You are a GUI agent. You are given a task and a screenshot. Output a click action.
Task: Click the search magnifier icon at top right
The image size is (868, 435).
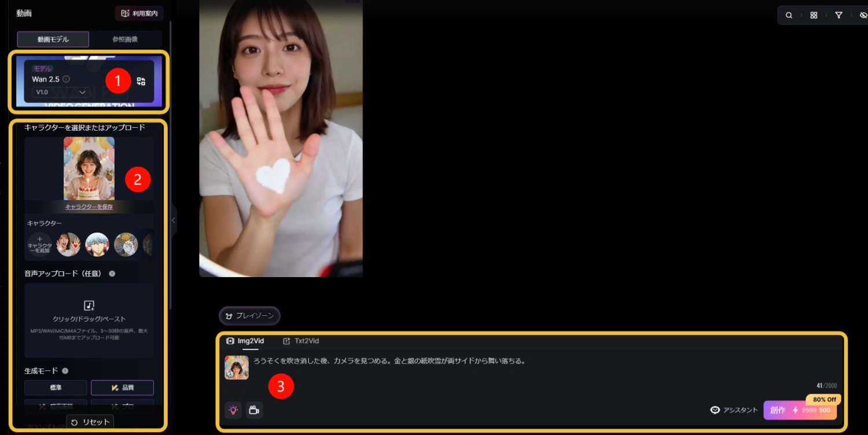[789, 16]
